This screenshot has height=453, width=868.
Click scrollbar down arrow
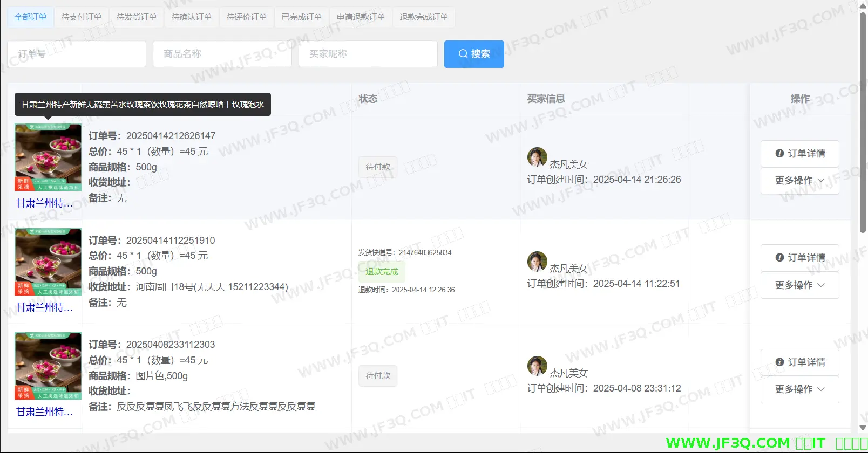pyautogui.click(x=863, y=428)
